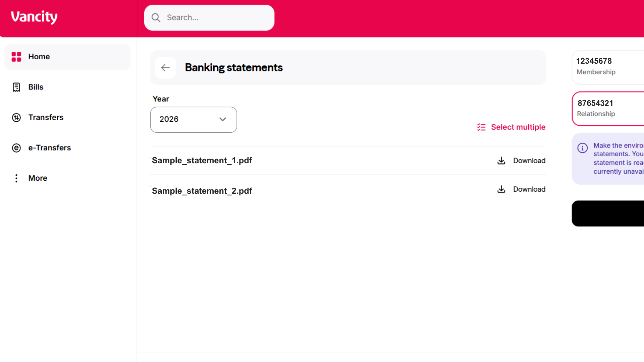The image size is (644, 362).
Task: Open Sample_statement_2.pdf file name
Action: [x=202, y=191]
